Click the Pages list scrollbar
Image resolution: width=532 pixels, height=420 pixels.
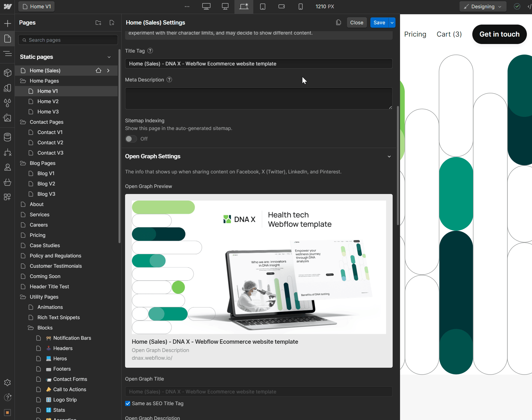[119, 146]
